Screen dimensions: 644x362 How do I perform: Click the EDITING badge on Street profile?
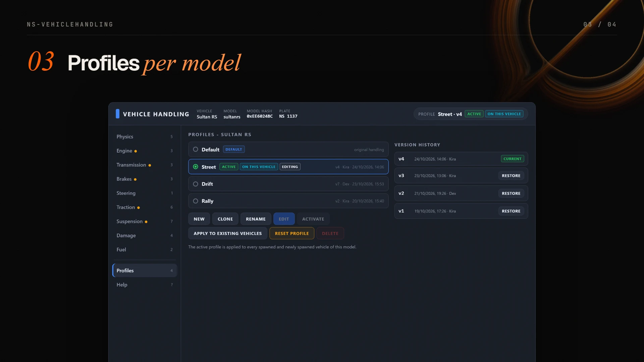pyautogui.click(x=290, y=167)
